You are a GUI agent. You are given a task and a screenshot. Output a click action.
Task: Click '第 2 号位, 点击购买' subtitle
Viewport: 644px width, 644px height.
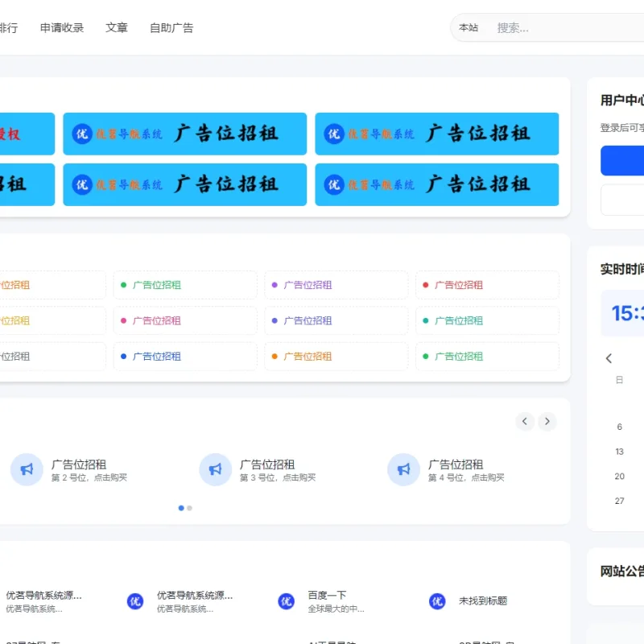coord(89,477)
